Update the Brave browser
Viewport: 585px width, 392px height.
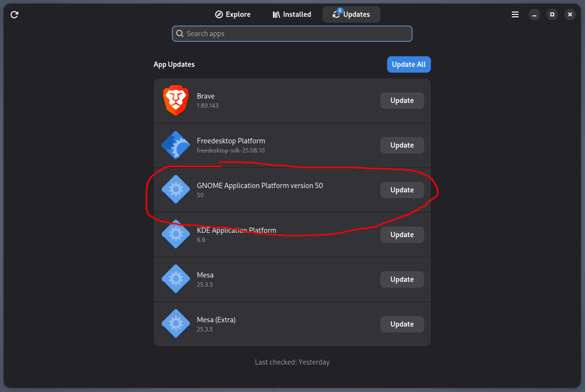coord(402,101)
